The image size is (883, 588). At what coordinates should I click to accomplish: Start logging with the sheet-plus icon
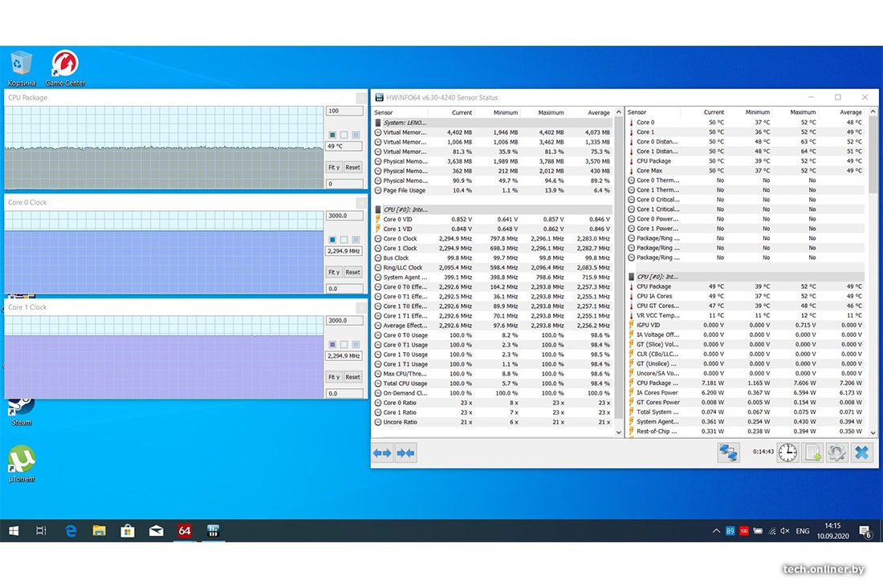coord(812,452)
